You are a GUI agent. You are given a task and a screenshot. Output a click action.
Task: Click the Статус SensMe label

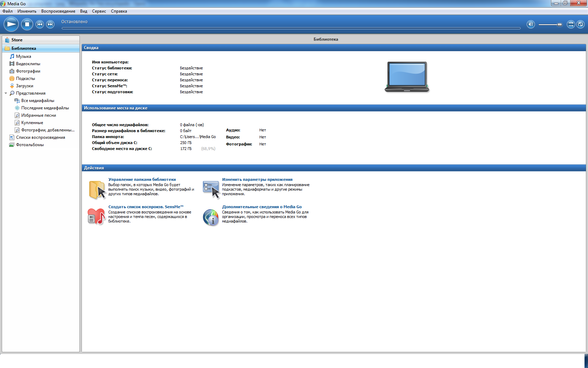(110, 86)
